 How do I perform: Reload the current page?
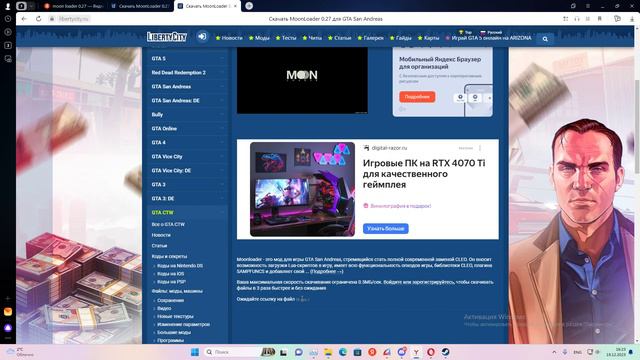pos(38,19)
